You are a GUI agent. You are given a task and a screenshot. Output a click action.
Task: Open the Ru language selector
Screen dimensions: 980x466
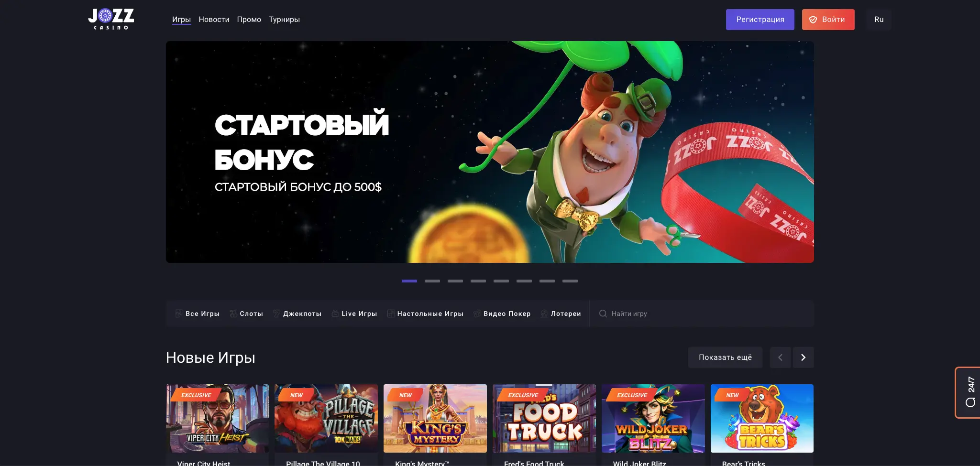pos(879,20)
